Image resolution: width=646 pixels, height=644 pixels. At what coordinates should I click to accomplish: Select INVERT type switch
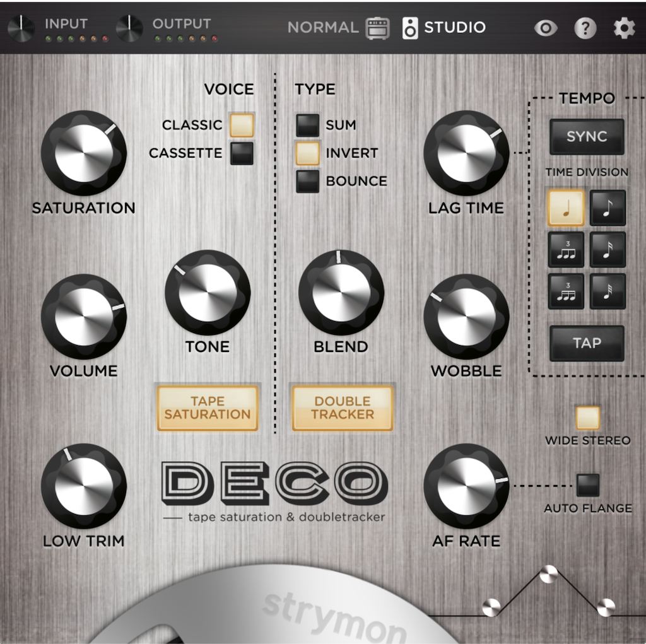(x=308, y=153)
